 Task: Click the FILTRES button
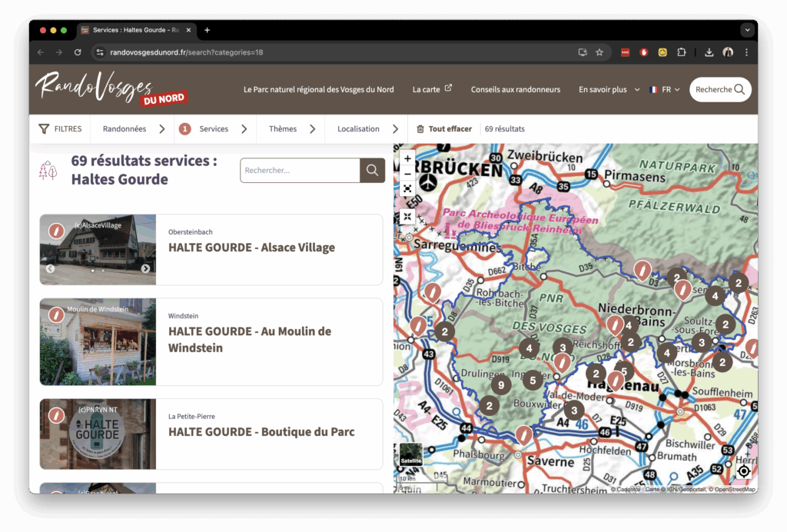[x=60, y=129]
